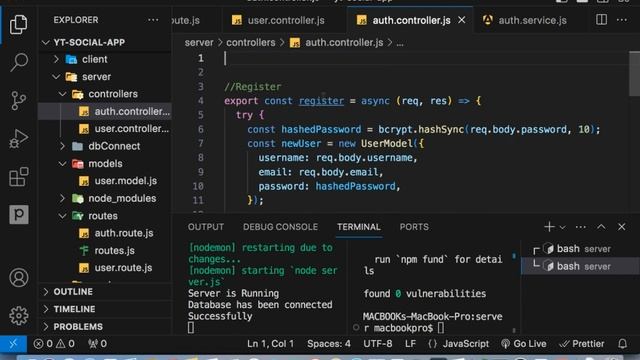
Task: Open routes.js file
Action: coord(105,251)
